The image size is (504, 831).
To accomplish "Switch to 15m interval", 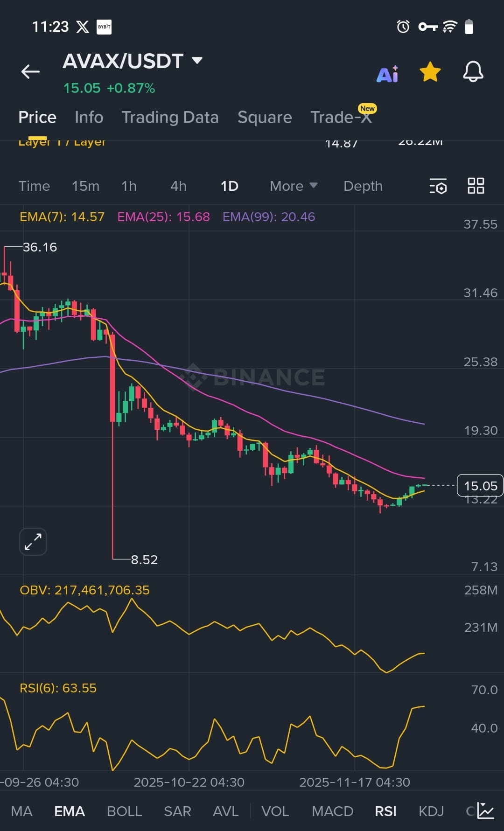I will 85,186.
